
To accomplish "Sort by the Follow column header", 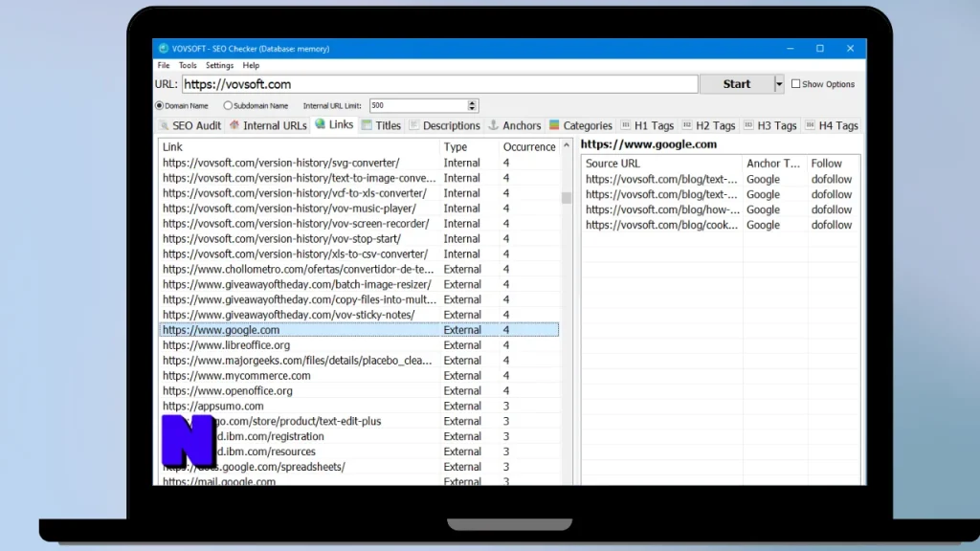I will pos(833,163).
